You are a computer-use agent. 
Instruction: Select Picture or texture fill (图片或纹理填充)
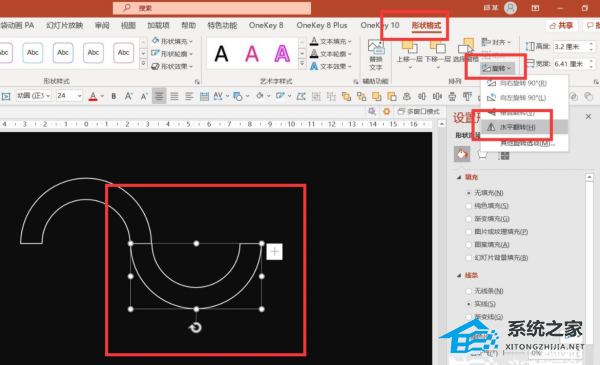(468, 232)
